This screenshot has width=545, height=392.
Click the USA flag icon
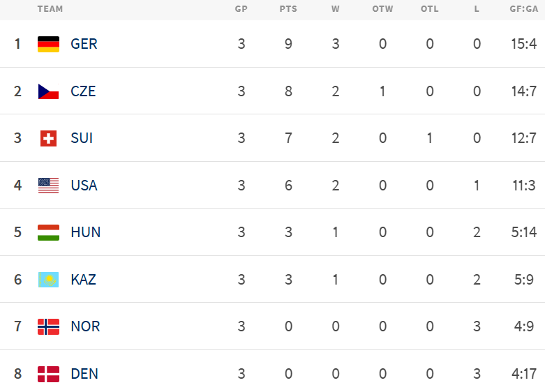[x=48, y=186]
